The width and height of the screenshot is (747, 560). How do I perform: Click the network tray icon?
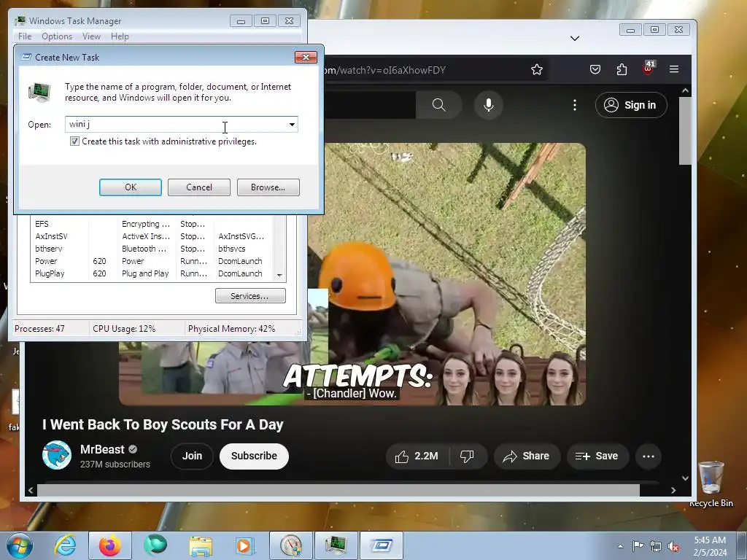[656, 546]
